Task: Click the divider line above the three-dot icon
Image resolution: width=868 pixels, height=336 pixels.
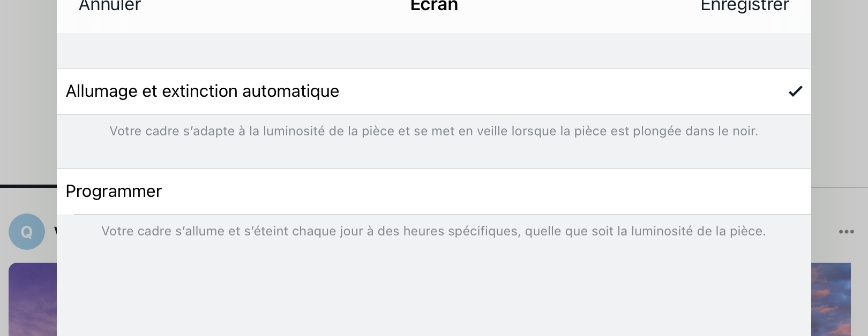Action: click(x=840, y=187)
